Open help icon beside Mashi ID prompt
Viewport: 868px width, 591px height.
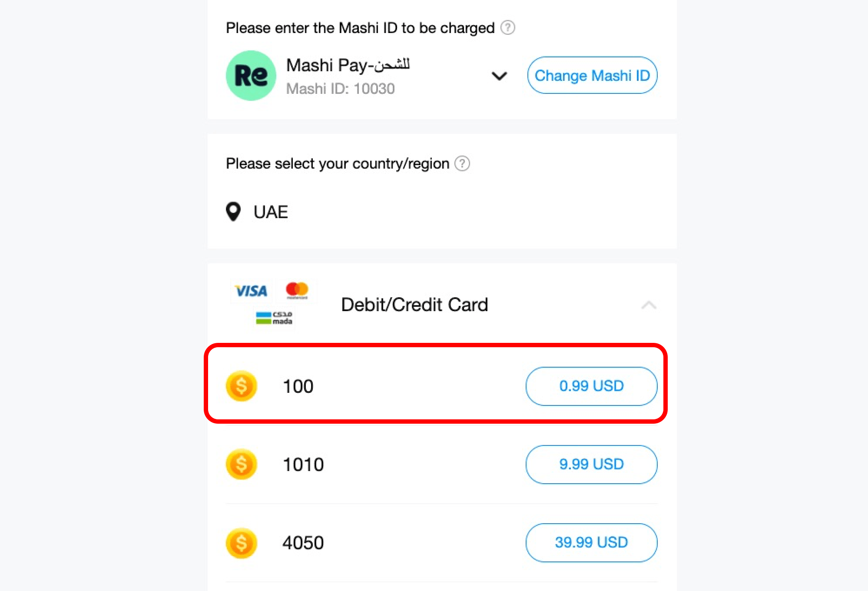[507, 28]
